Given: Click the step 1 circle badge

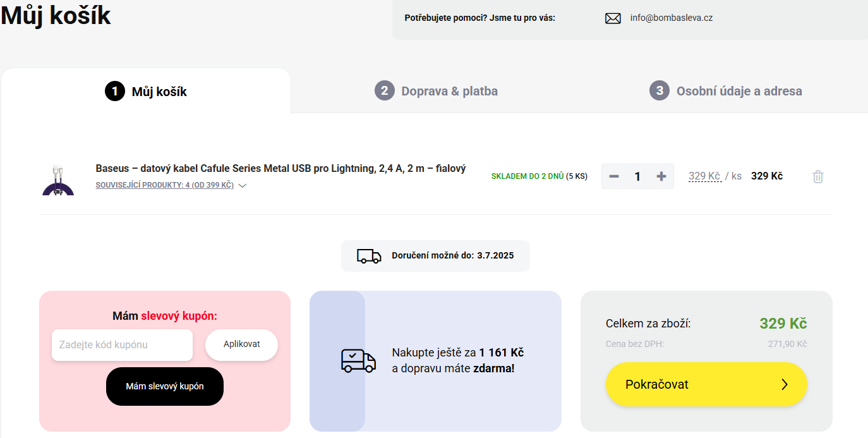Looking at the screenshot, I should click(x=115, y=92).
